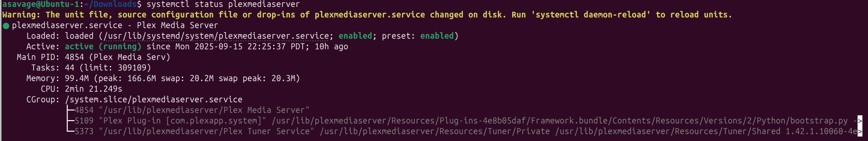Click the typed 'systemctl status plexmediaserver' command
The width and height of the screenshot is (868, 141).
point(223,4)
